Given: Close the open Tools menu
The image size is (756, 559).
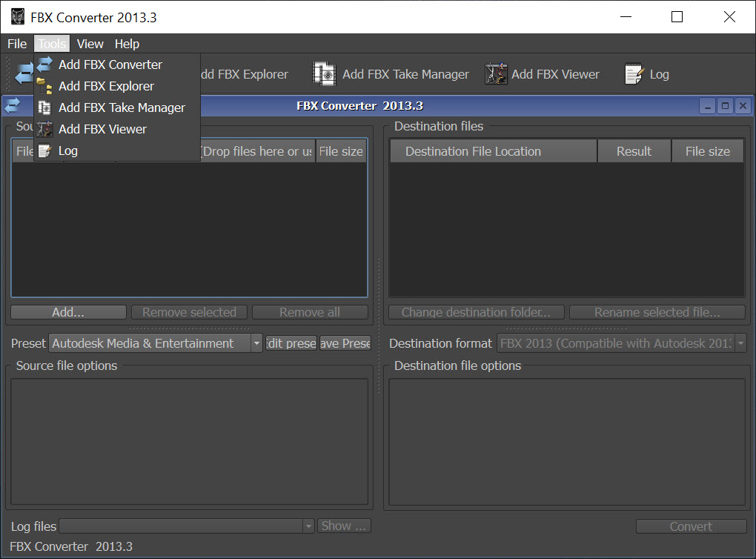Looking at the screenshot, I should 52,44.
